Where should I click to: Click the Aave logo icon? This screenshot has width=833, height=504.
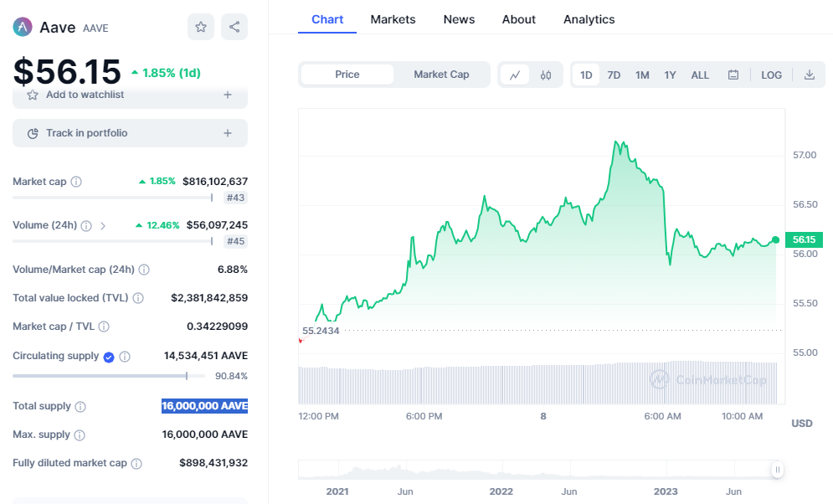pos(23,27)
